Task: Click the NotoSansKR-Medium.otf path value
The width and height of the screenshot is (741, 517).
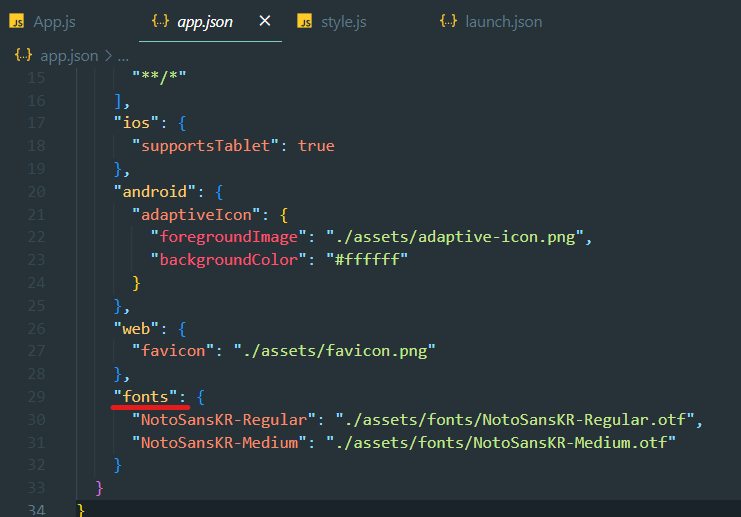Action: (x=501, y=442)
